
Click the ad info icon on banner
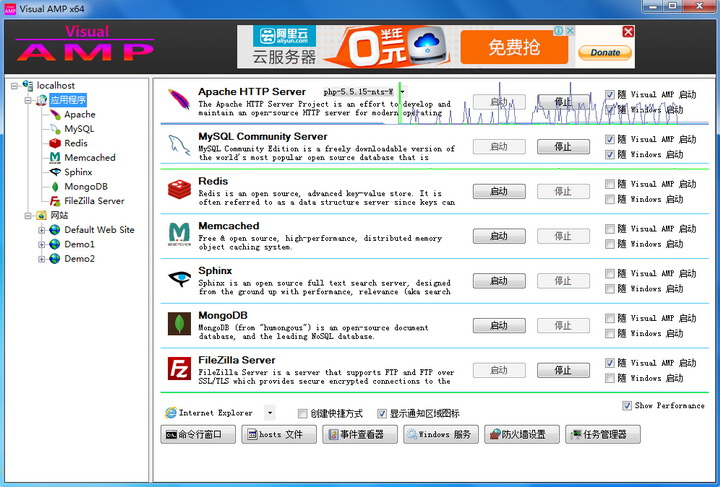558,31
